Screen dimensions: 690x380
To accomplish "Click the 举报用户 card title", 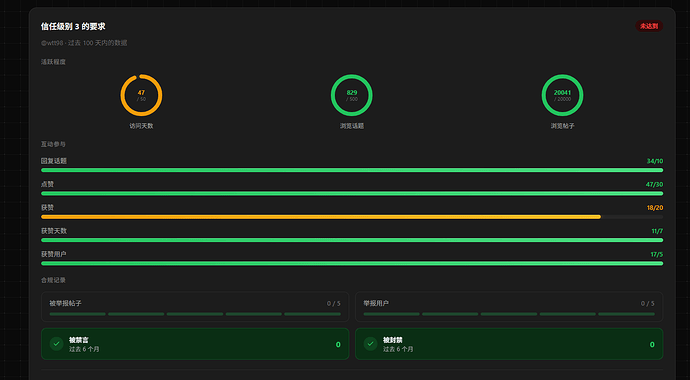I will pyautogui.click(x=376, y=303).
